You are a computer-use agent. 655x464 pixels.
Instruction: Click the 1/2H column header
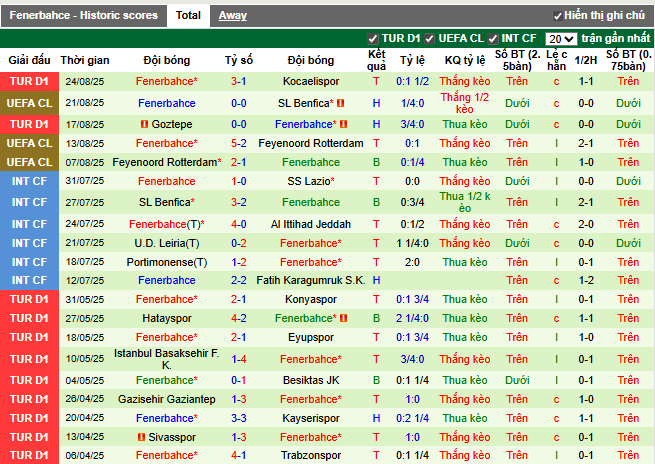(x=586, y=60)
